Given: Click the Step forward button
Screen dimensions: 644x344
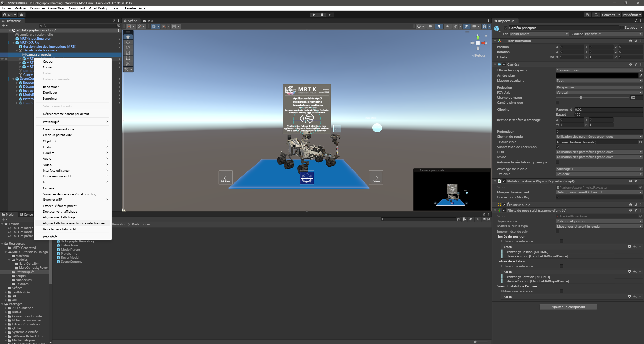Looking at the screenshot, I should pos(330,15).
